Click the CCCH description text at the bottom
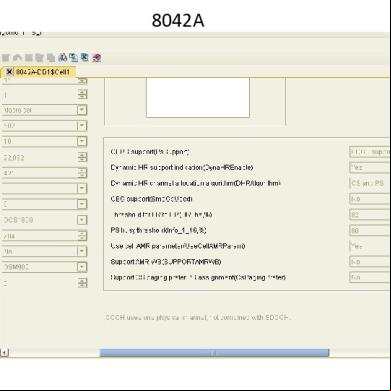This screenshot has width=391, height=391. point(198,317)
